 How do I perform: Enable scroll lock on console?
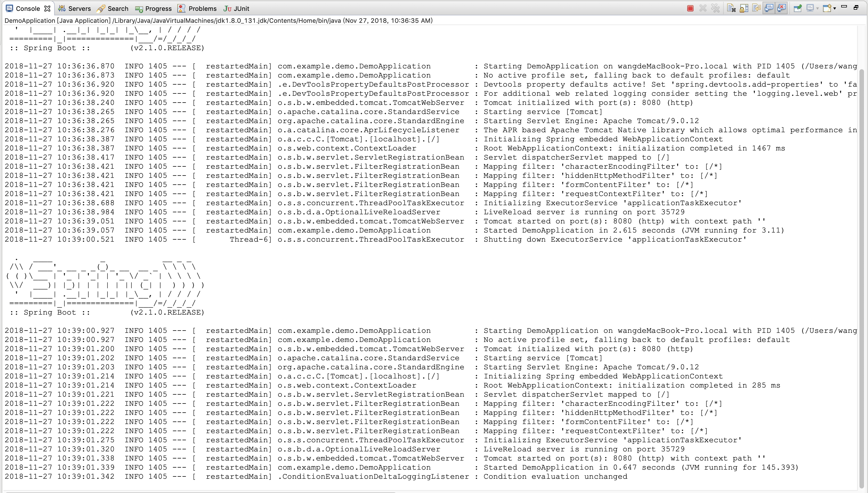click(744, 9)
